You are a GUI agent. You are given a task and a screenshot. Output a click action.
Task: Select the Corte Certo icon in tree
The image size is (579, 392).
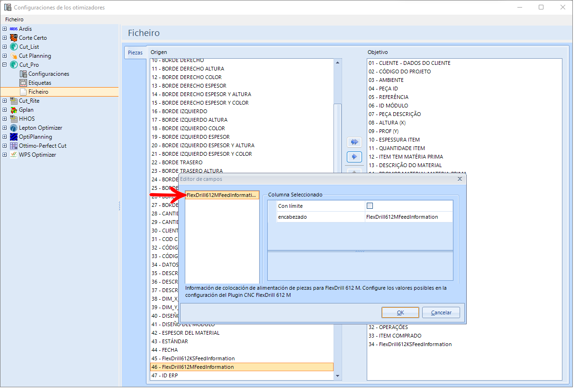click(x=13, y=38)
